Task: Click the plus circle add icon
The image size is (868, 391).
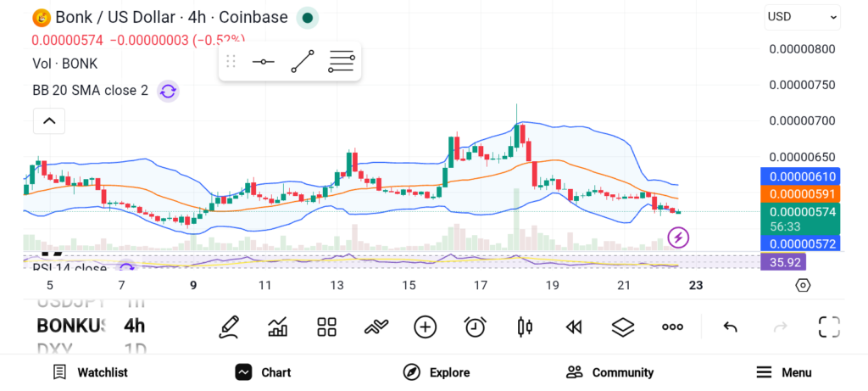Action: click(426, 327)
